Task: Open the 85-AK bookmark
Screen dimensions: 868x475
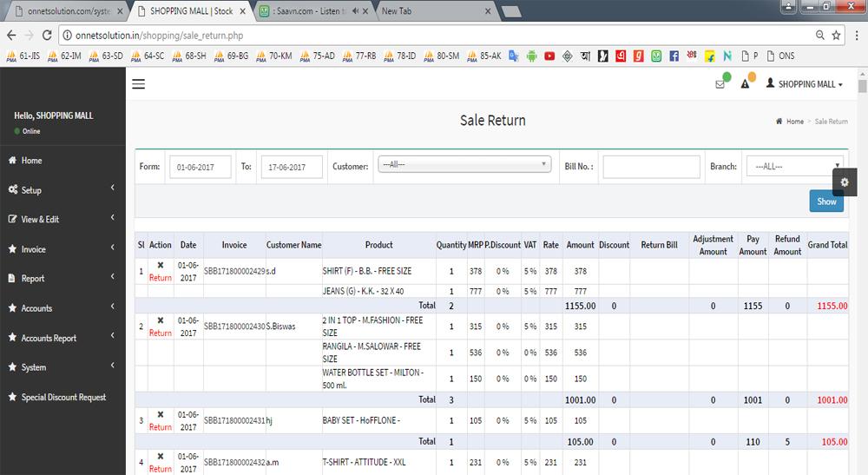Action: pyautogui.click(x=484, y=56)
